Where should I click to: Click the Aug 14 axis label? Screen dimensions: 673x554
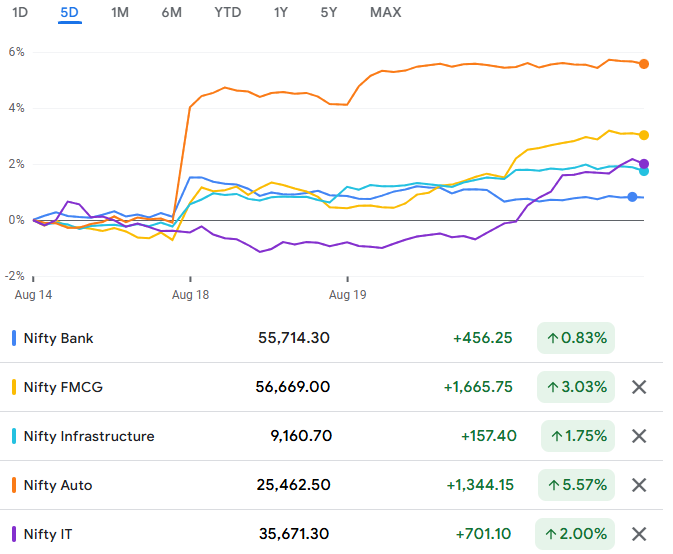click(33, 295)
